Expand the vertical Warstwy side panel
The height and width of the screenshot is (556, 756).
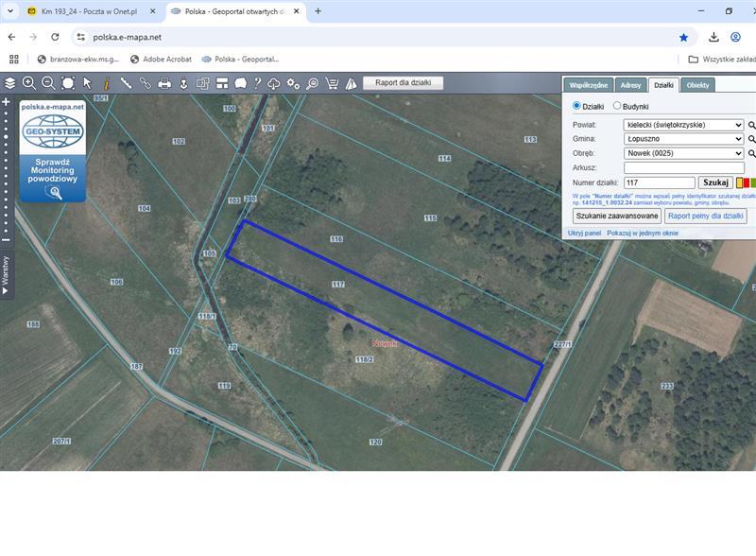pyautogui.click(x=6, y=277)
